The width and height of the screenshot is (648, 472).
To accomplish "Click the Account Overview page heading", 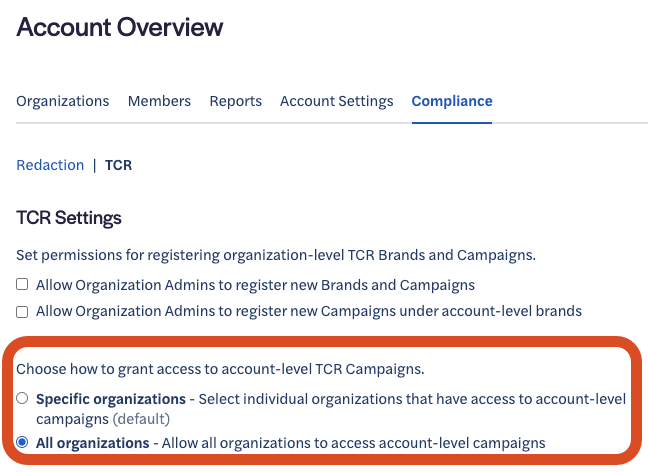I will pos(120,27).
